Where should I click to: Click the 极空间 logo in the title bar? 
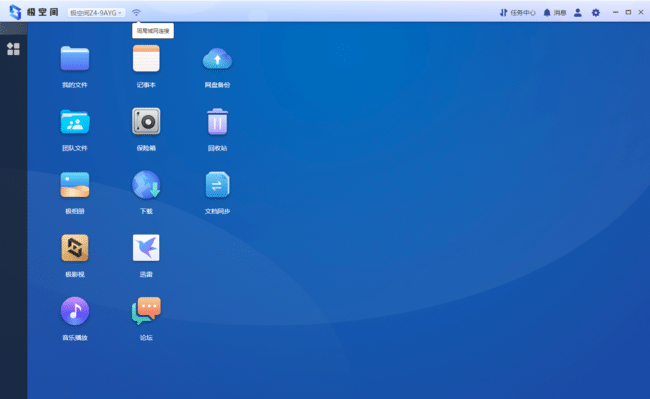[34, 12]
